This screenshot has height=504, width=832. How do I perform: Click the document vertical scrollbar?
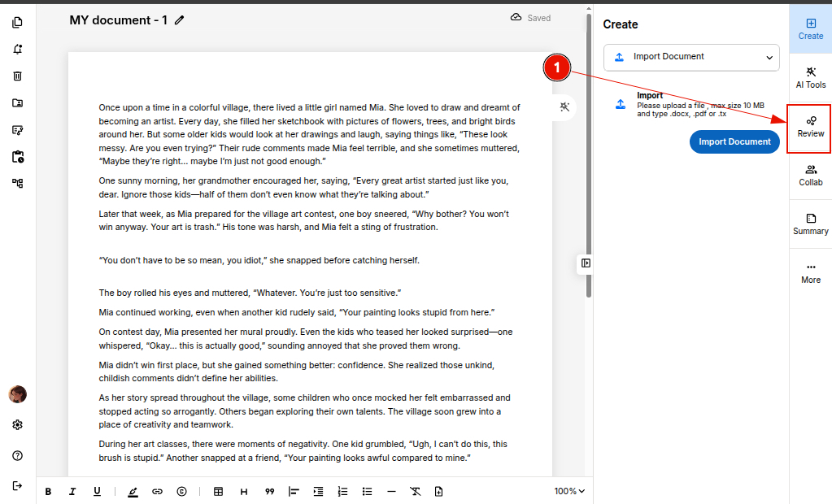tap(589, 154)
